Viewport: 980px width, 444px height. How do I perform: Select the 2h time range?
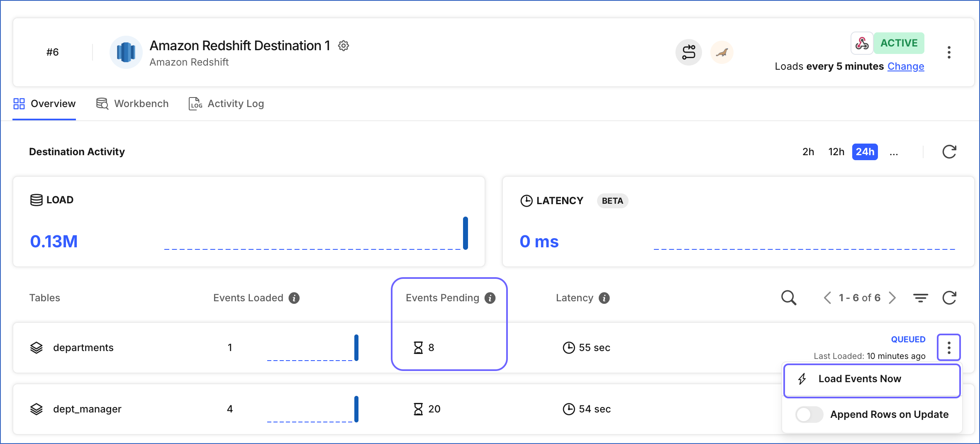click(x=808, y=152)
